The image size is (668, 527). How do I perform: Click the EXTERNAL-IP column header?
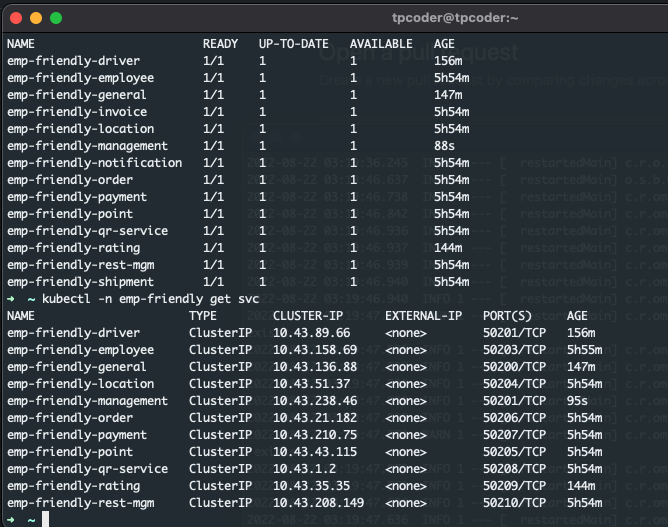coord(423,316)
